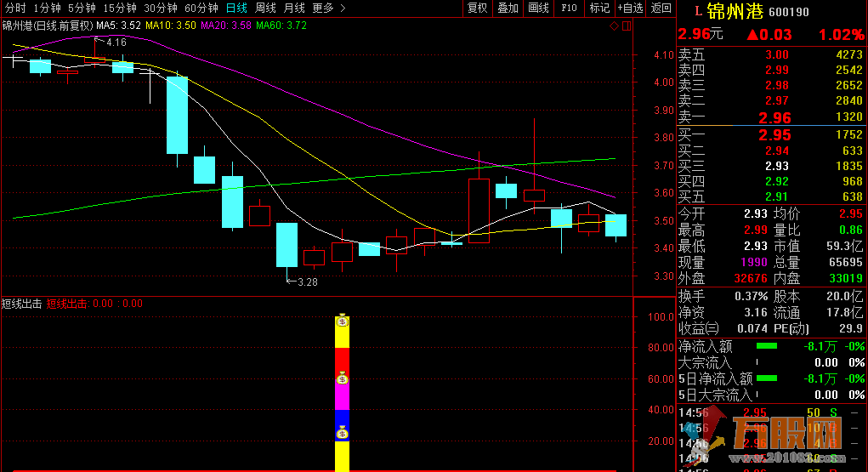Image resolution: width=868 pixels, height=472 pixels.
Task: Switch to 月线 monthly chart
Action: tap(294, 8)
